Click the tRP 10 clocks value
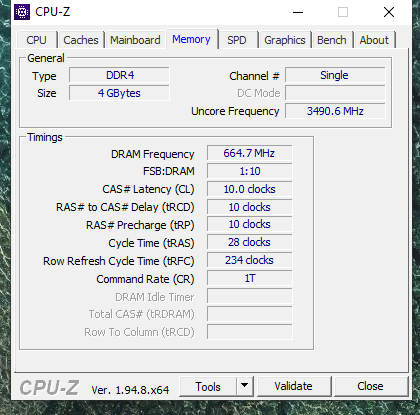This screenshot has width=420, height=415. pos(249,224)
